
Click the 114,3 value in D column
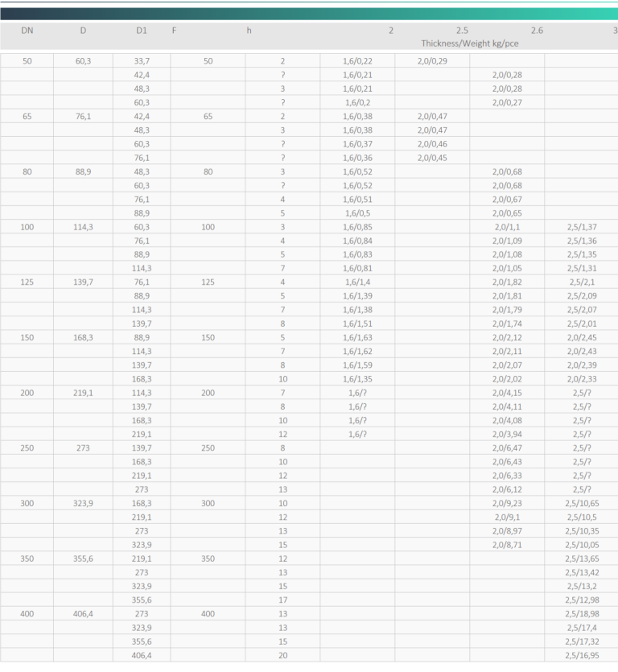84,227
